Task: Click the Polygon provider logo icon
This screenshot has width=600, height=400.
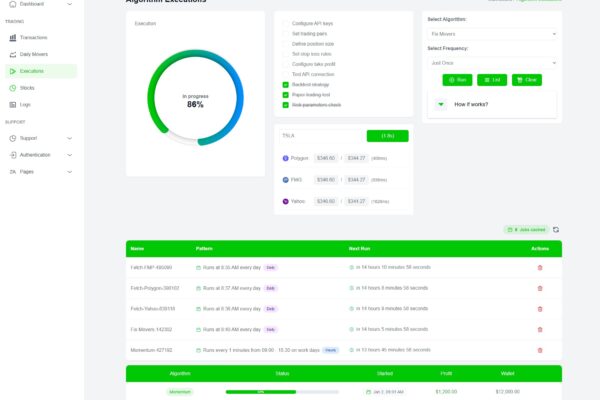Action: pyautogui.click(x=285, y=158)
